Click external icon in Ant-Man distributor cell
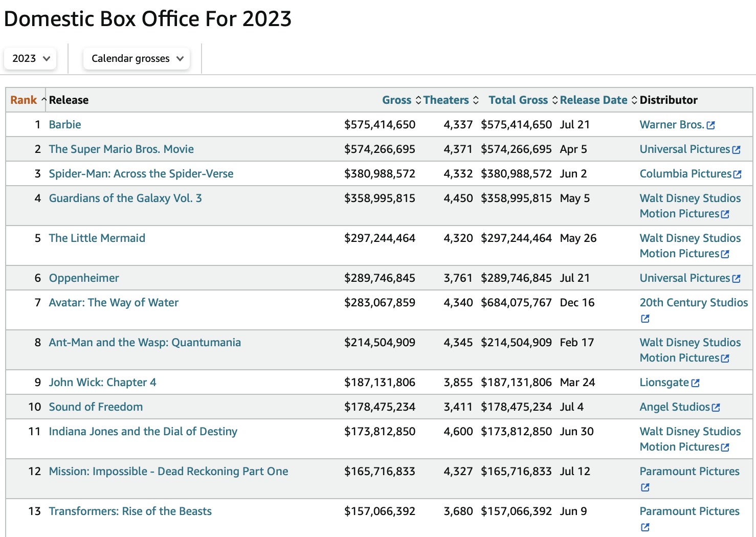 725,359
